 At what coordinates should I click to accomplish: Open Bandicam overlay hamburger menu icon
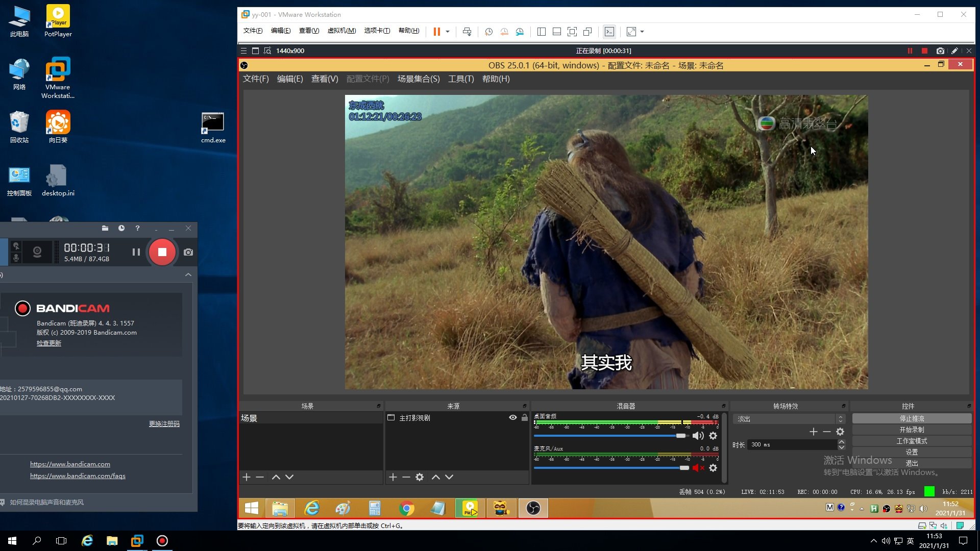(x=244, y=51)
